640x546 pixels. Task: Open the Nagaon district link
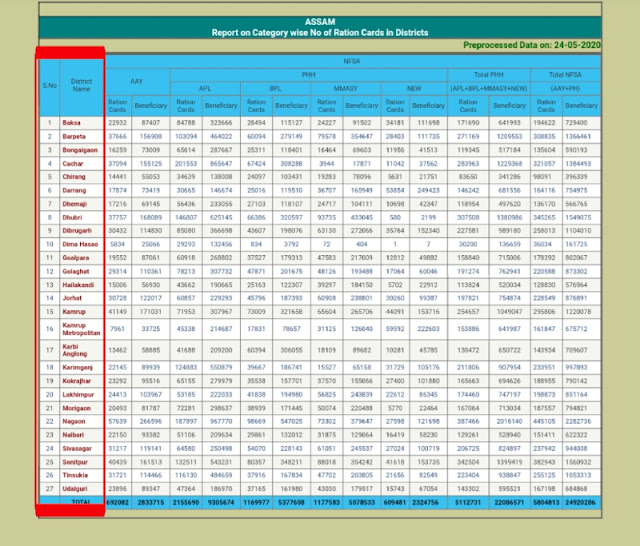[74, 421]
